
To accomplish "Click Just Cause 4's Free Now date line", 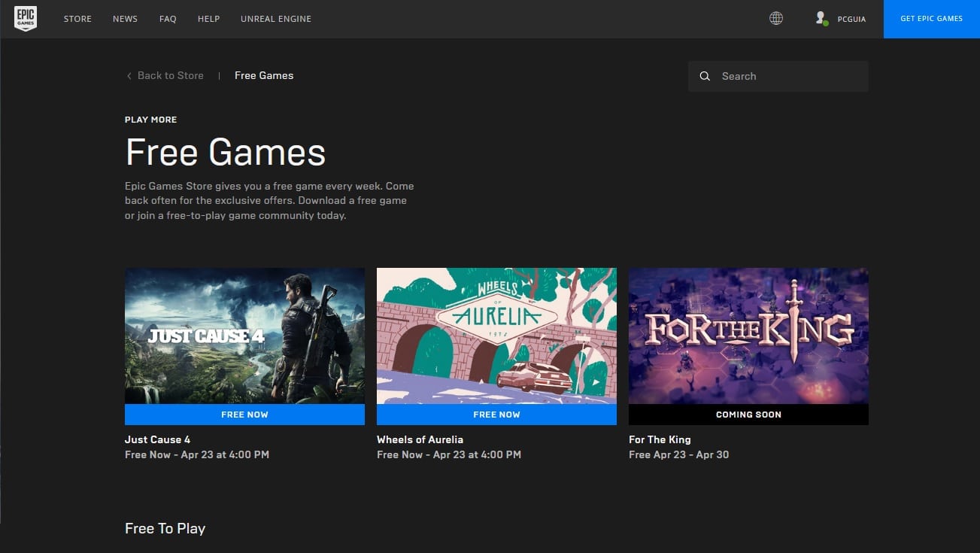I will coord(197,454).
